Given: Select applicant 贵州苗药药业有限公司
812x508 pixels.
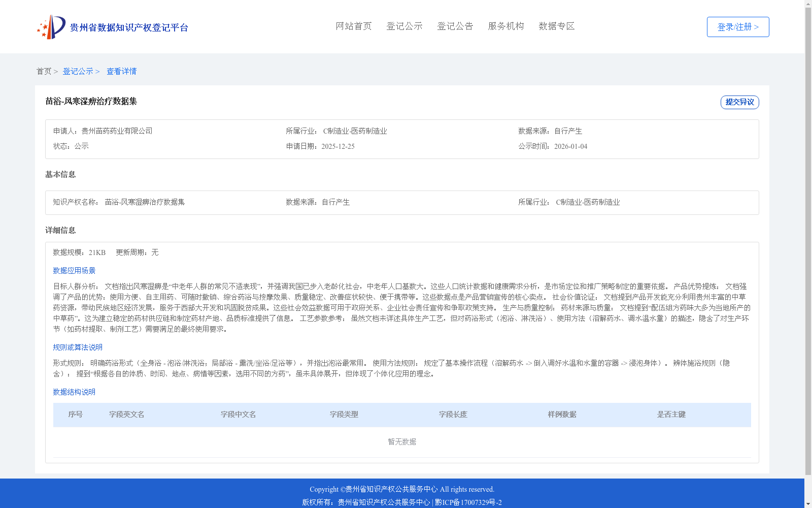Looking at the screenshot, I should [x=117, y=131].
